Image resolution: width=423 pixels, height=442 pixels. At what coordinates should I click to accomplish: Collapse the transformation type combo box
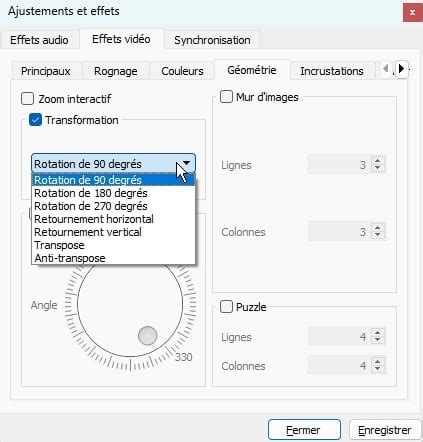(113, 163)
